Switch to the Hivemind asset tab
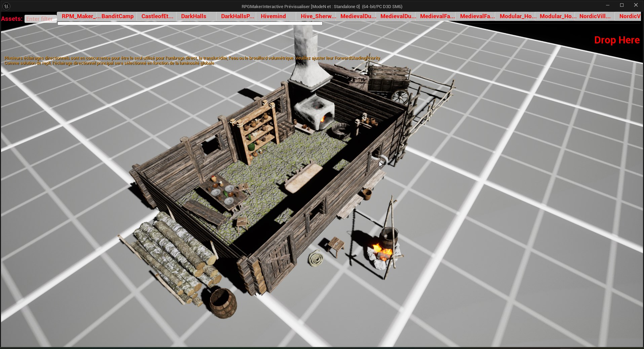 point(276,16)
